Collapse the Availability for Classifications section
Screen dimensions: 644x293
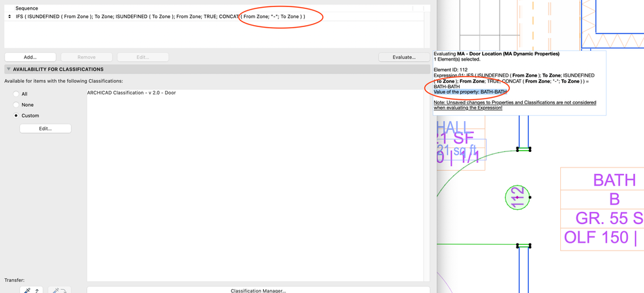[8, 70]
